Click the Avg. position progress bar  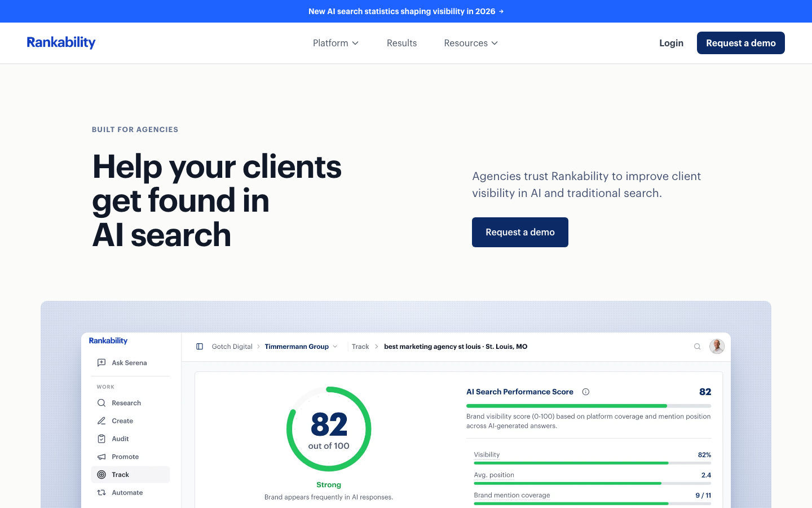593,483
